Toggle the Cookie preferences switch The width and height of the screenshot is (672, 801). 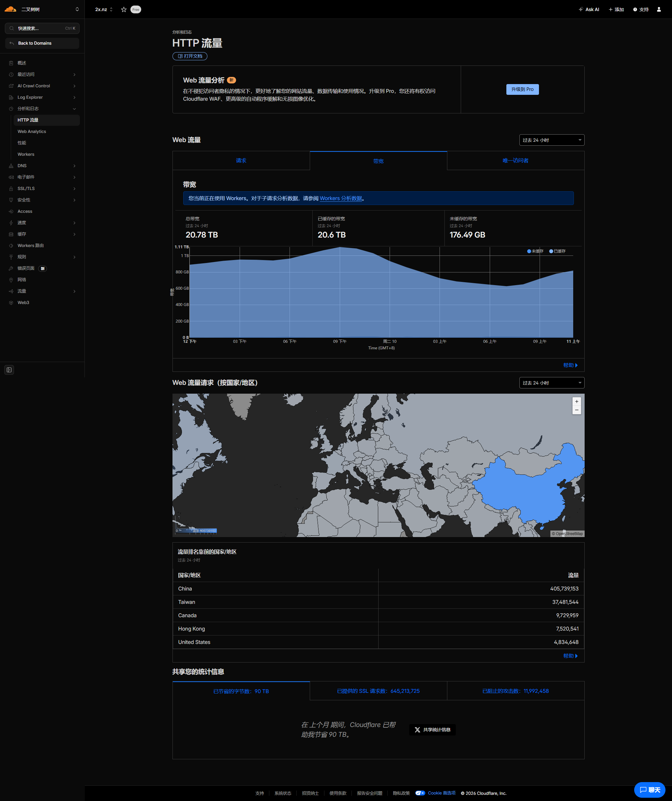click(x=420, y=793)
